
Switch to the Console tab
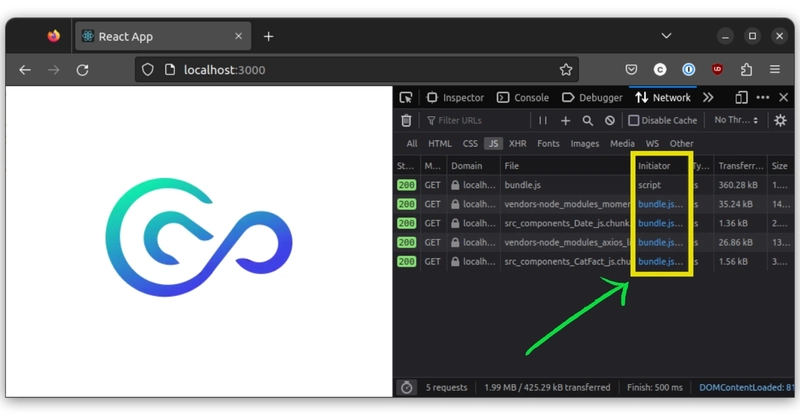523,98
